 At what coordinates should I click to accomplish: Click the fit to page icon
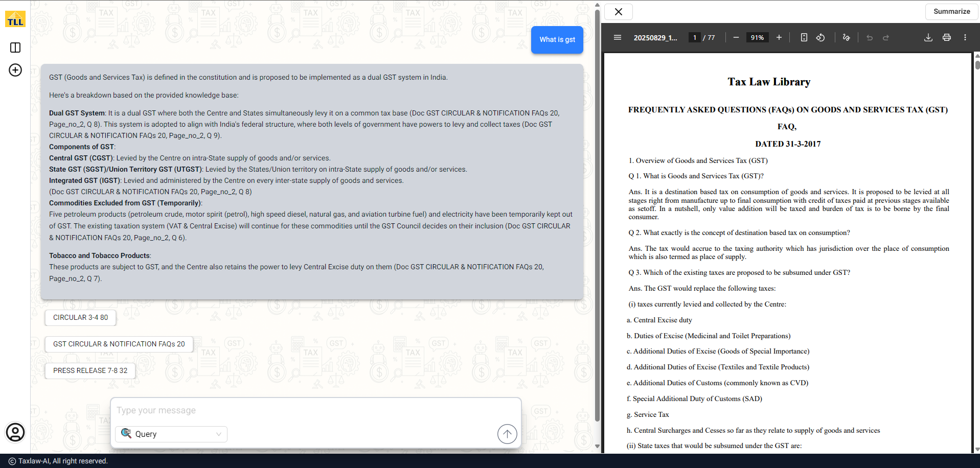[804, 37]
